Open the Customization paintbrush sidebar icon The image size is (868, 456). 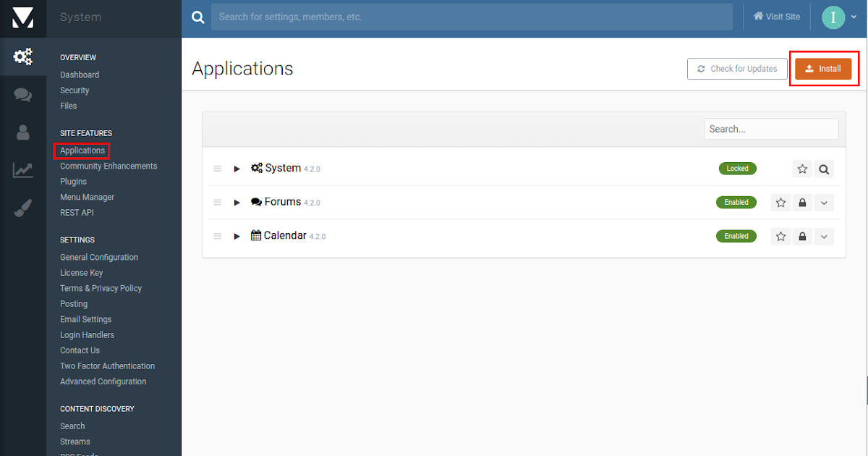click(23, 209)
